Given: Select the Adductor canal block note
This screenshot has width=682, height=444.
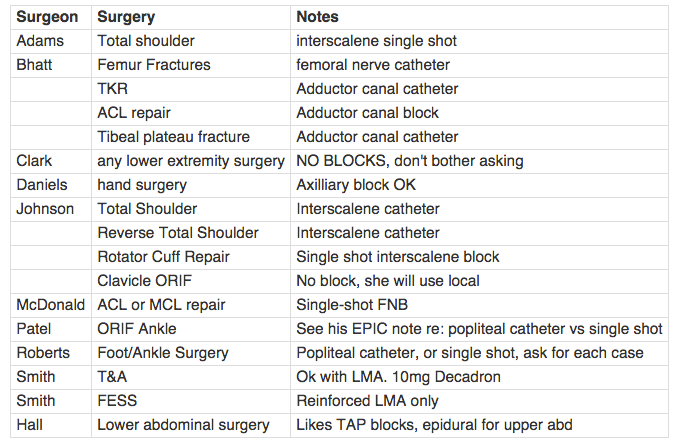Looking at the screenshot, I should tap(479, 113).
